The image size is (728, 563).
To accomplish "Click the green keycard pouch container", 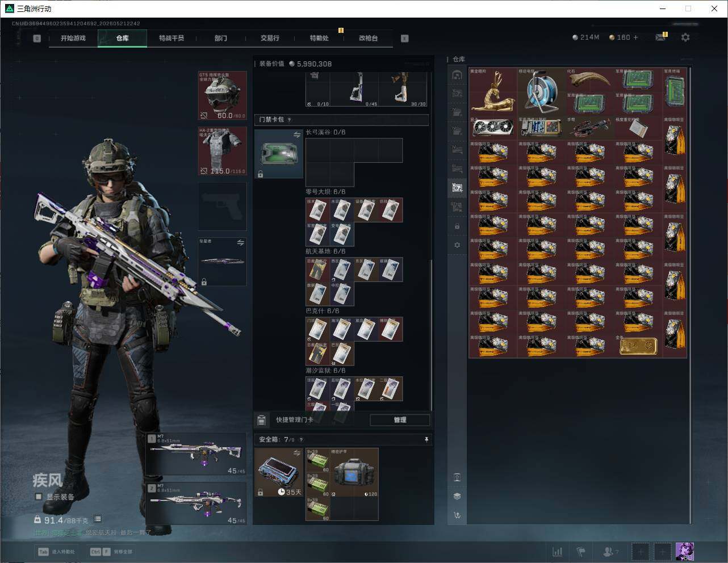I will tap(278, 154).
